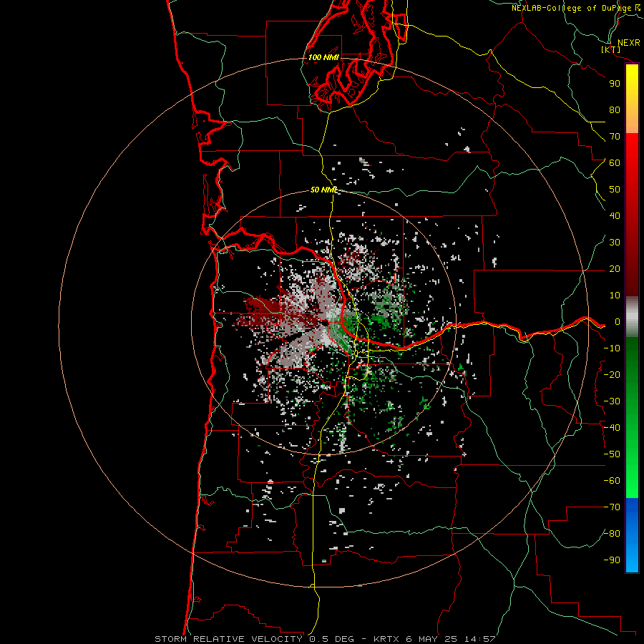Click the positive 90 knot scale label

615,84
